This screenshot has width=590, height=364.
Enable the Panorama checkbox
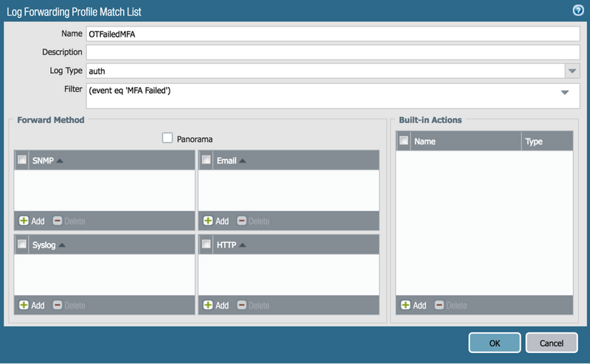click(x=167, y=138)
